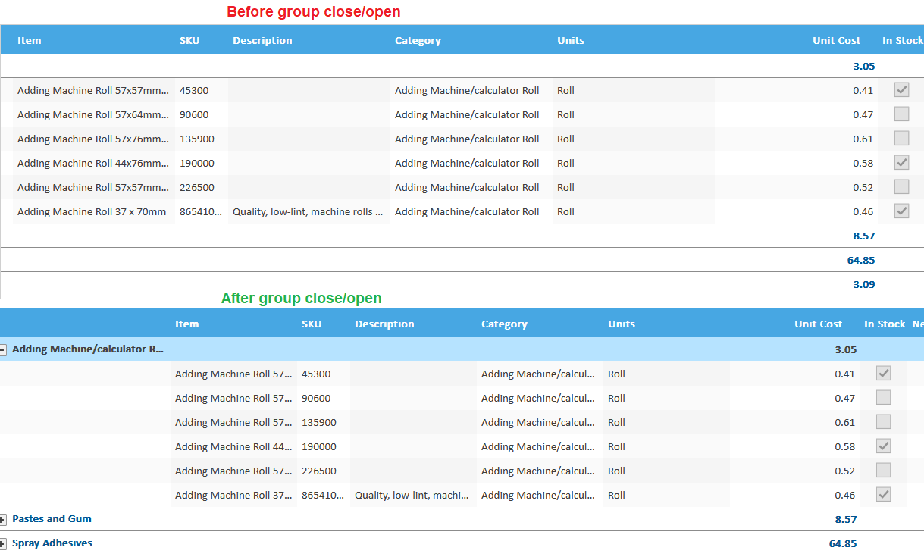
Task: Click the 64.85 summary value in Before grid
Action: coord(861,260)
